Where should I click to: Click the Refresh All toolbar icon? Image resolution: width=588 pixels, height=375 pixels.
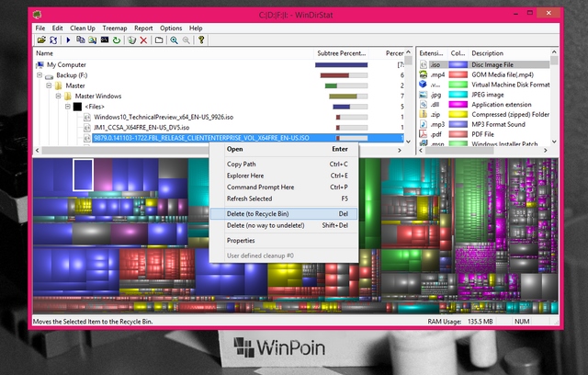coord(53,40)
